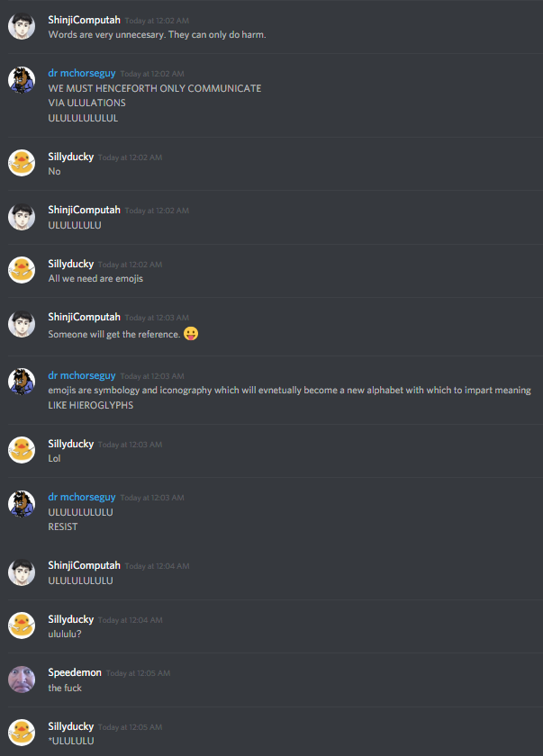Image resolution: width=543 pixels, height=756 pixels.
Task: Click ShinjiComputah's avatar on the first message
Action: pos(22,26)
